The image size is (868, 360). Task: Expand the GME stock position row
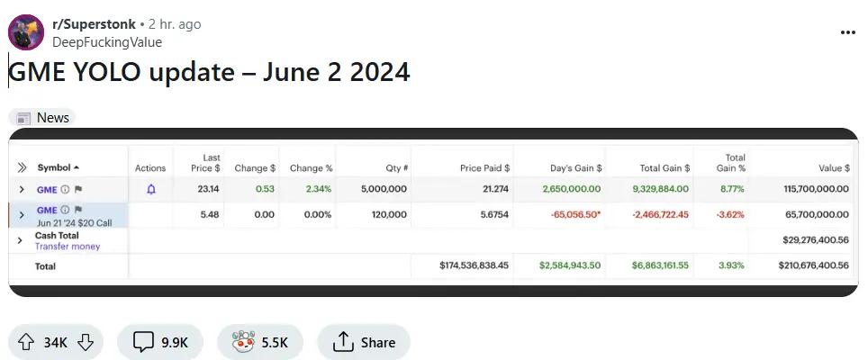pos(22,189)
